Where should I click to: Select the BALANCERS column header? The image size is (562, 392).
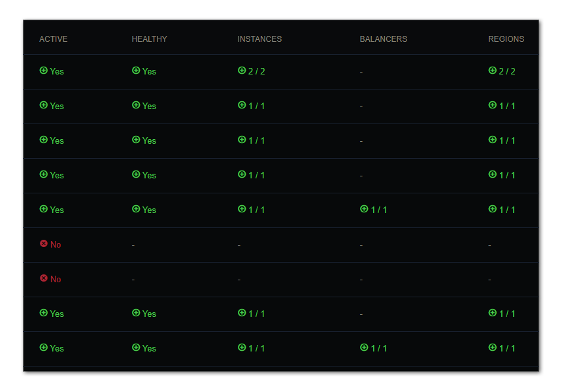[383, 39]
